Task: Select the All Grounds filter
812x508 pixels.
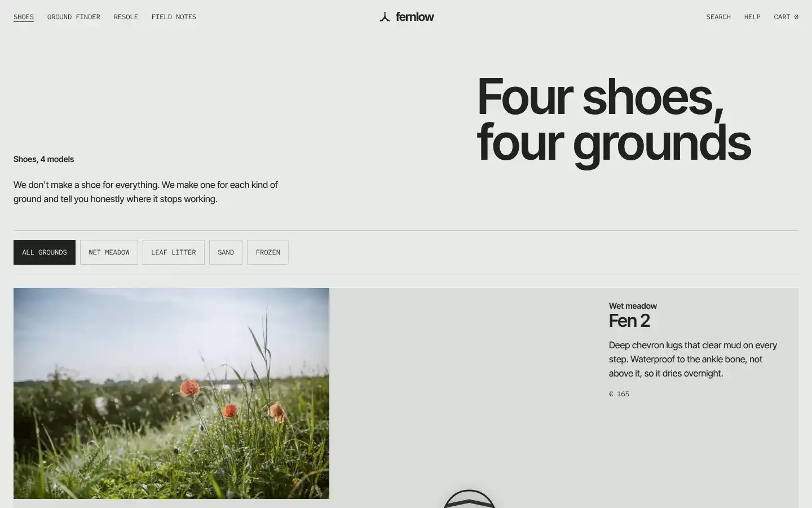Action: click(45, 252)
